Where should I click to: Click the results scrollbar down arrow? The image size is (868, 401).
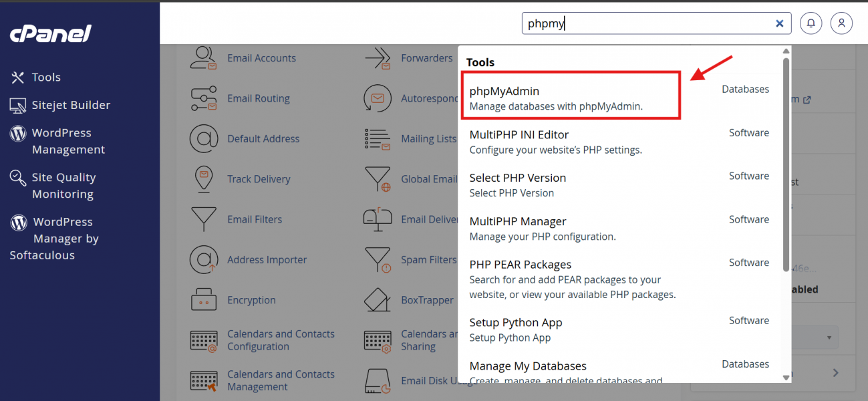click(786, 378)
